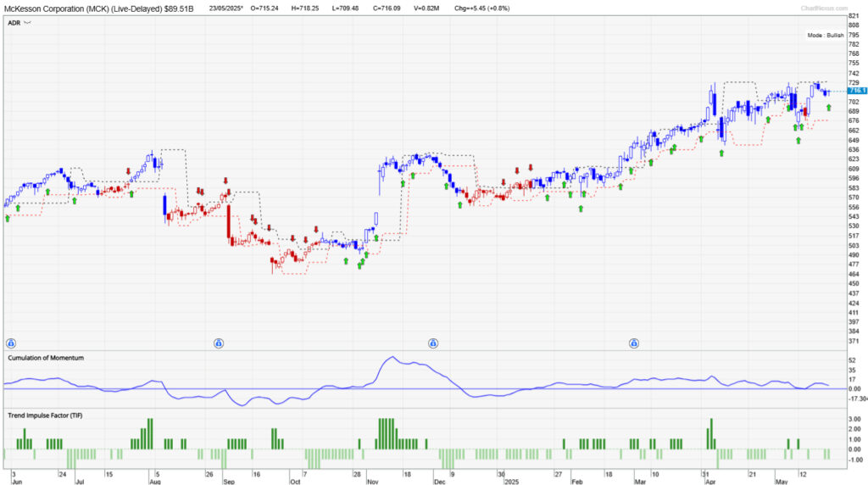The image size is (868, 485).
Task: Click the highlighted 716.1 current price tag
Action: tap(856, 91)
